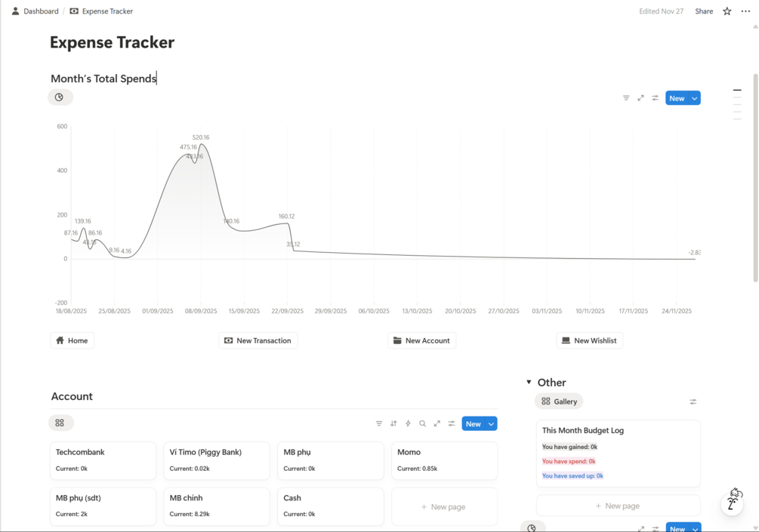
Task: Click the floating assistant icon at bottom right
Action: 733,501
